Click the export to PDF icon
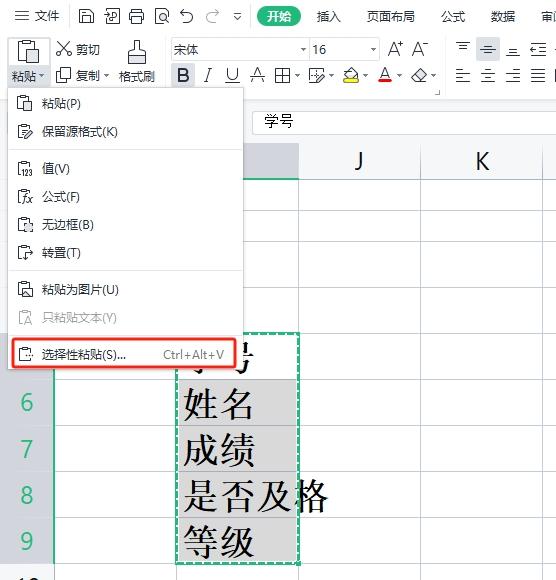Viewport: 556px width, 580px height. [x=112, y=16]
